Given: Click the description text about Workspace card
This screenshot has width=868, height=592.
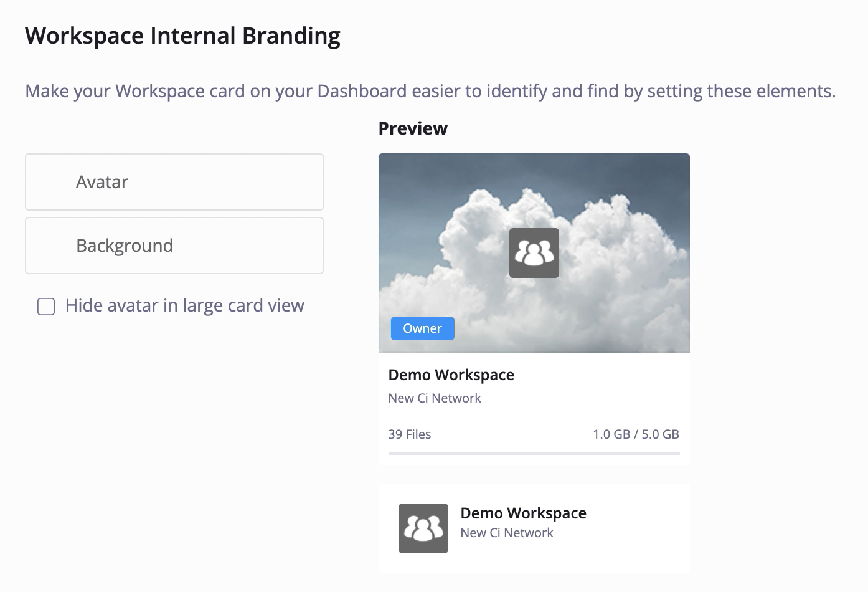Looking at the screenshot, I should (430, 91).
